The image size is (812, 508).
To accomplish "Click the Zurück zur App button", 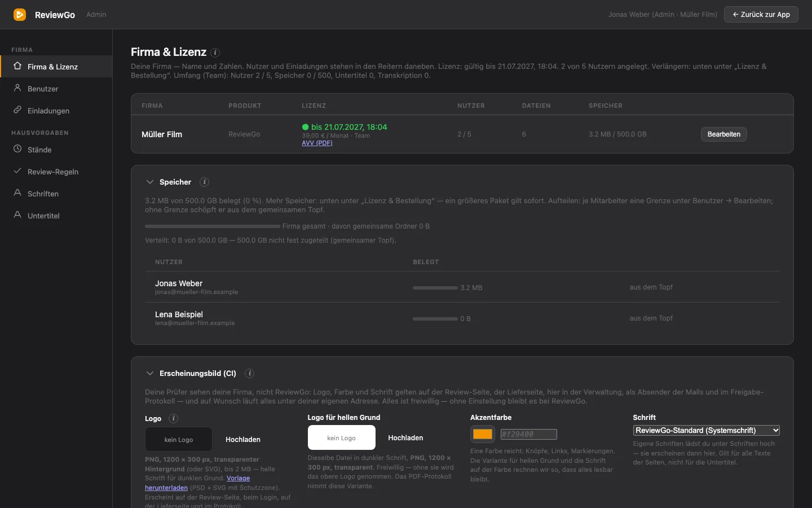I will pos(761,15).
